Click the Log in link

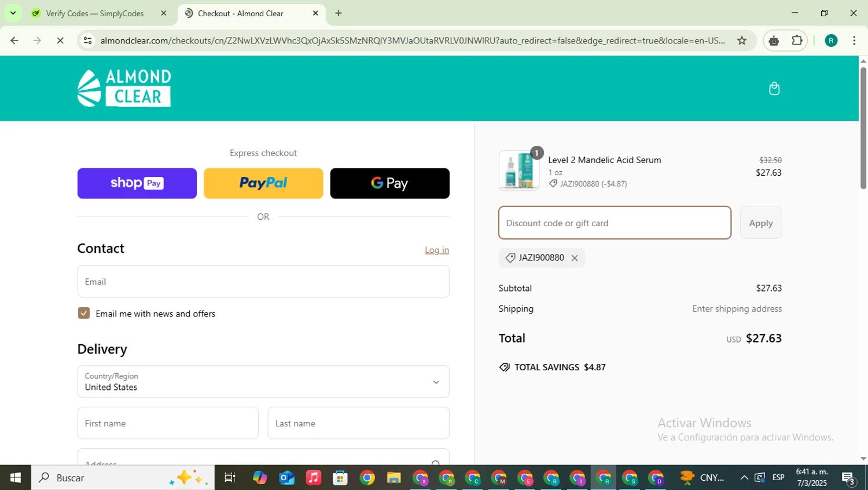click(437, 250)
